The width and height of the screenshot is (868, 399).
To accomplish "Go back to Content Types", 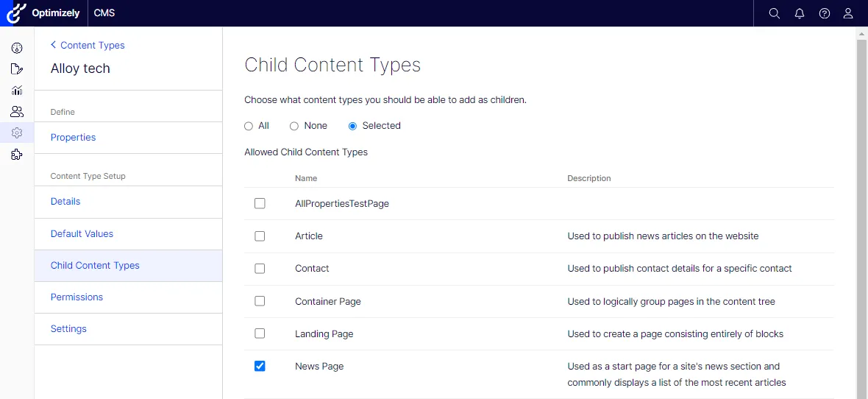I will (x=88, y=46).
